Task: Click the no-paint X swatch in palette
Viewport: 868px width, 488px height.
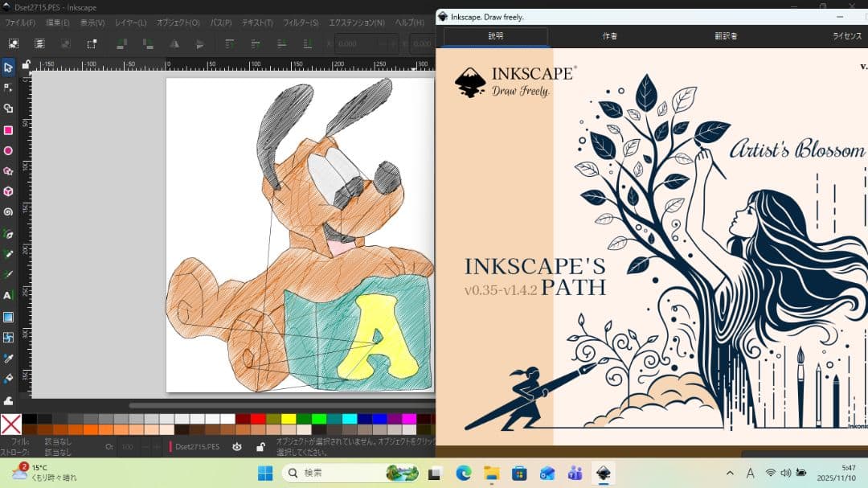Action: point(11,424)
